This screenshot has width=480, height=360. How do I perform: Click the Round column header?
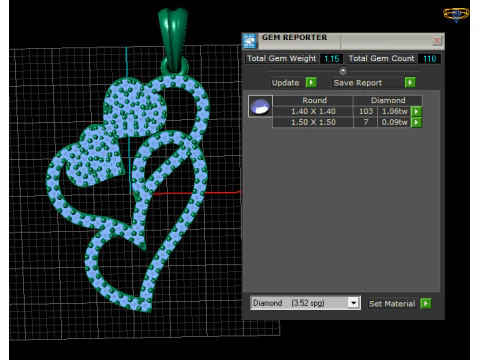(x=314, y=100)
